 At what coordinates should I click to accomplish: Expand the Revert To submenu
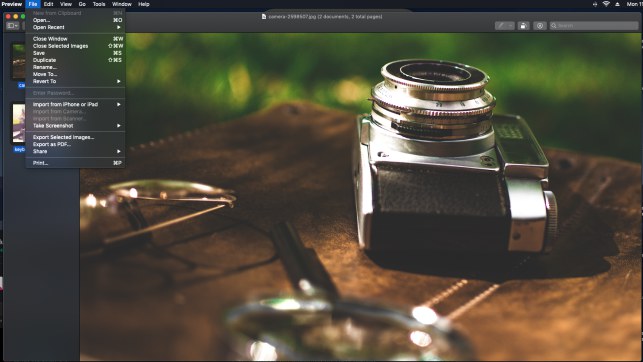75,81
